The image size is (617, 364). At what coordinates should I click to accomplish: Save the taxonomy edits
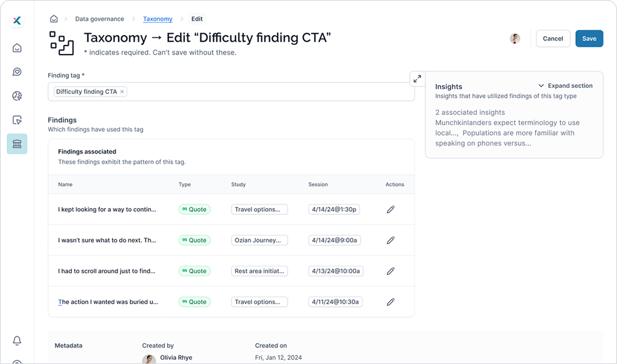coord(589,39)
